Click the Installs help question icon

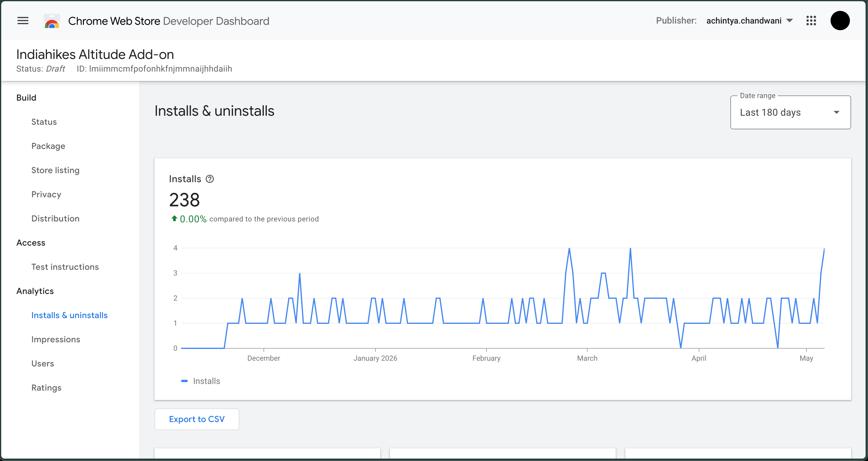(x=209, y=179)
